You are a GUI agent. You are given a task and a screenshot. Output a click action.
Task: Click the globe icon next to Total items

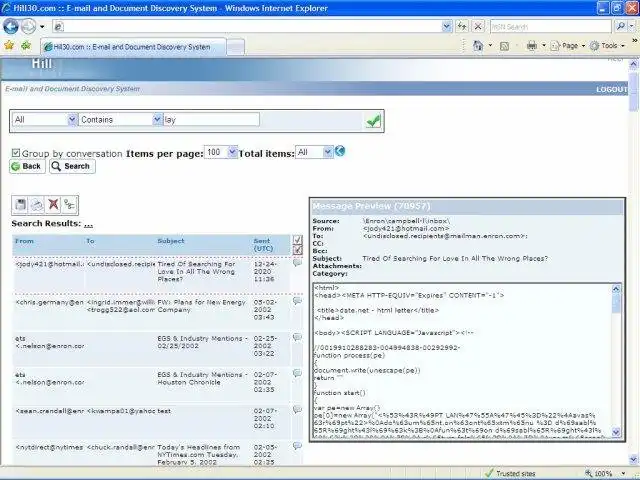340,151
